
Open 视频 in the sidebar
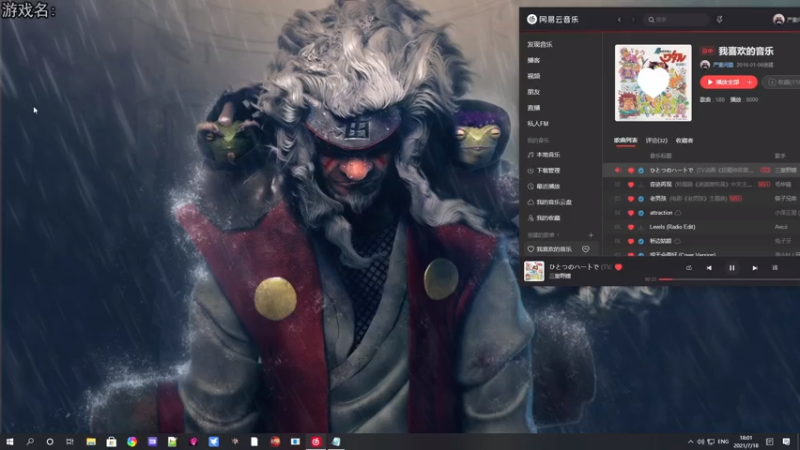click(534, 76)
